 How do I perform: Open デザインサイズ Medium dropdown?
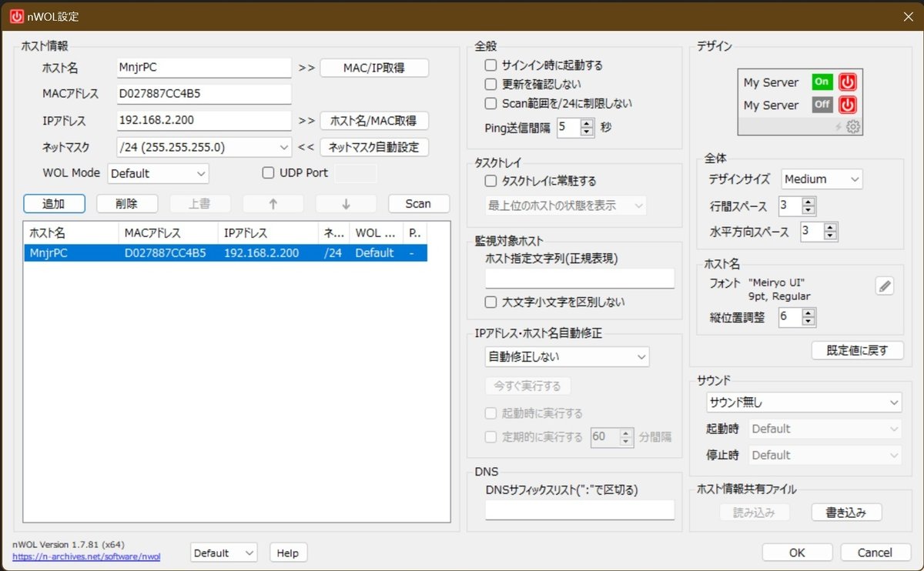coord(822,179)
